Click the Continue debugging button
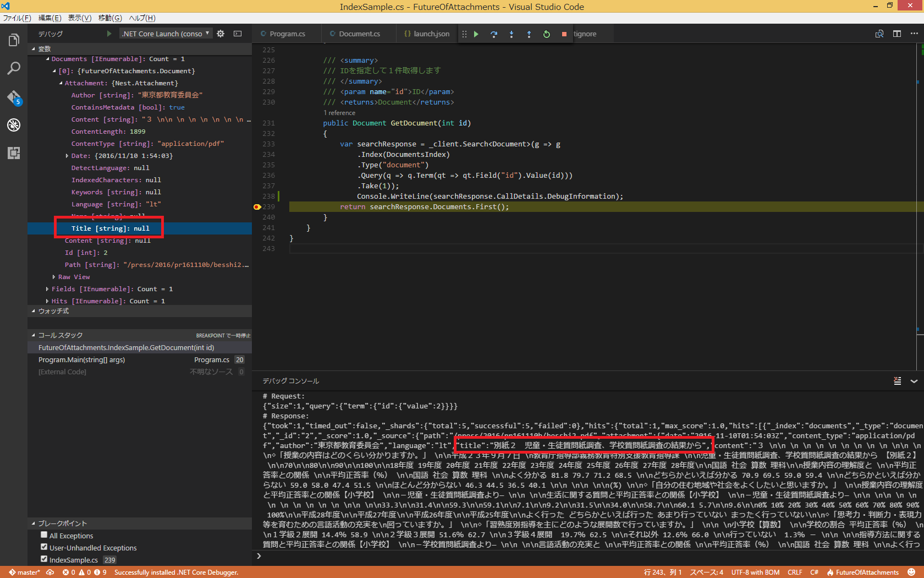This screenshot has height=578, width=924. tap(476, 34)
